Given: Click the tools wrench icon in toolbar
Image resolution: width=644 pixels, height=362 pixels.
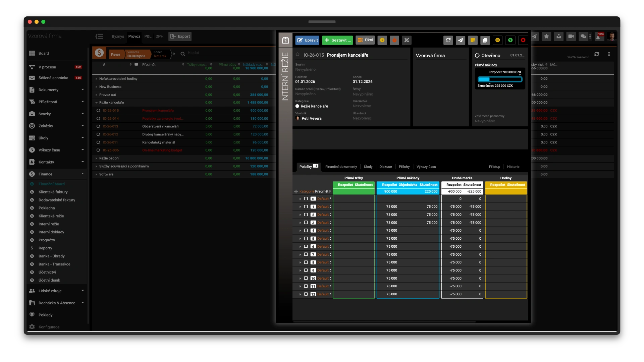Looking at the screenshot, I should tap(407, 40).
